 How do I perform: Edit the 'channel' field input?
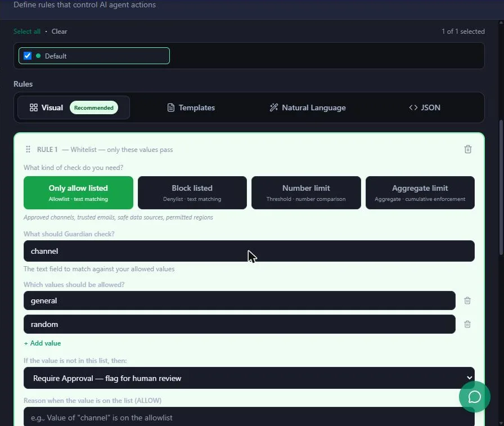click(x=249, y=251)
